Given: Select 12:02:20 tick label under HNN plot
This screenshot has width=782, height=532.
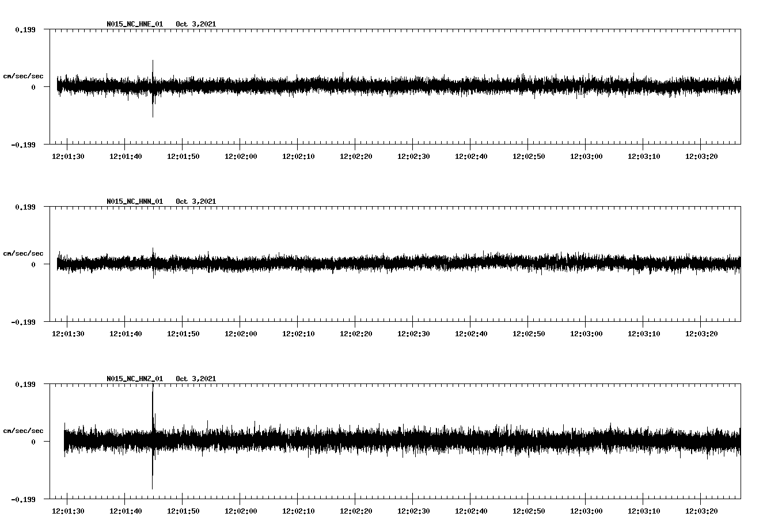Looking at the screenshot, I should tap(356, 334).
